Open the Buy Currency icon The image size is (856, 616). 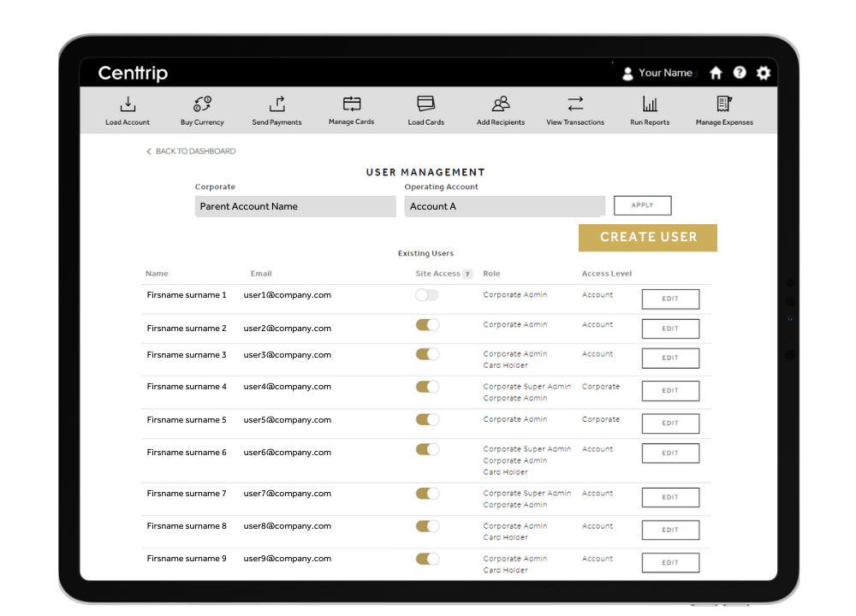tap(202, 104)
